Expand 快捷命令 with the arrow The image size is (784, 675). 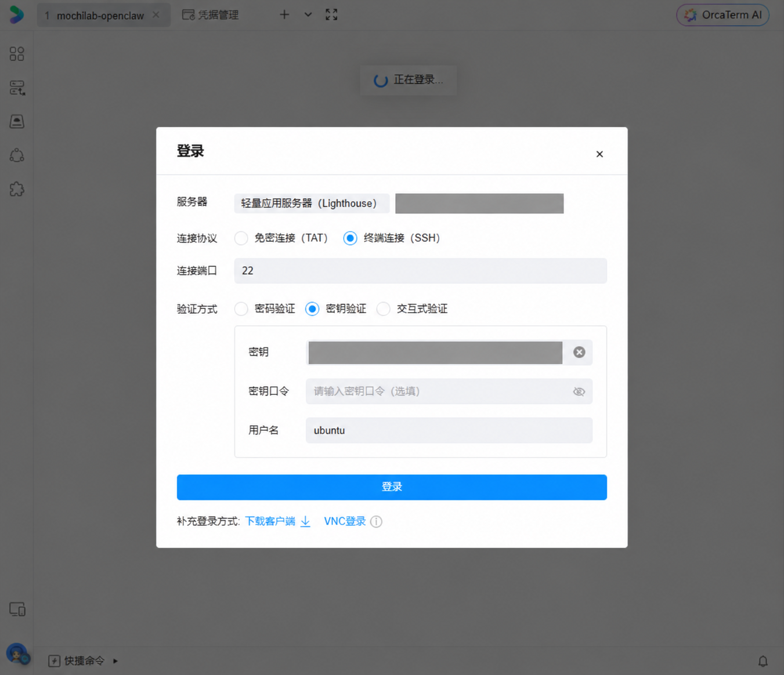[x=115, y=661]
